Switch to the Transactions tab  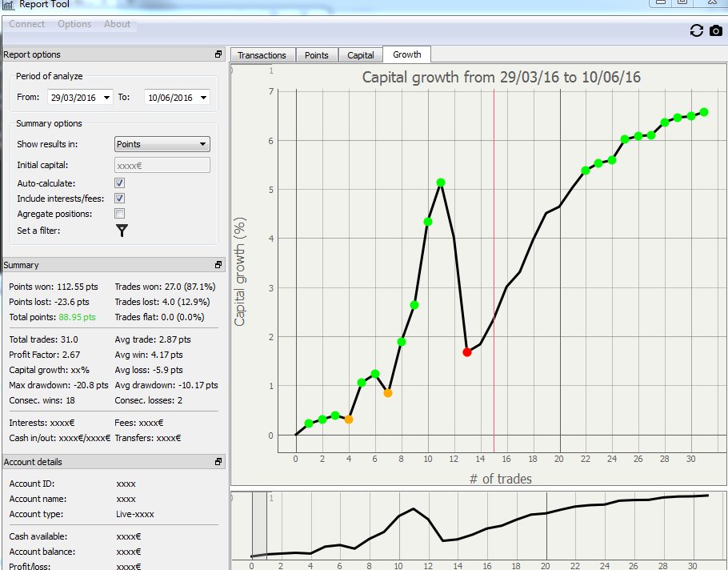click(262, 55)
